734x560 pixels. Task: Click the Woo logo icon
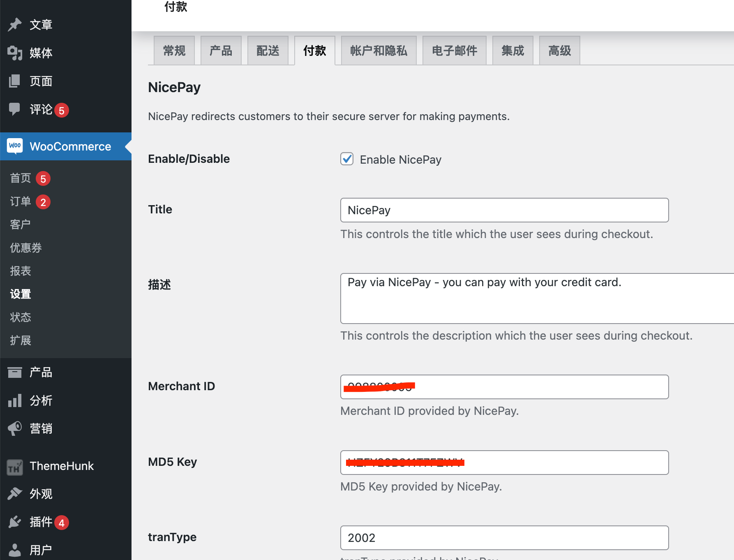pos(15,146)
